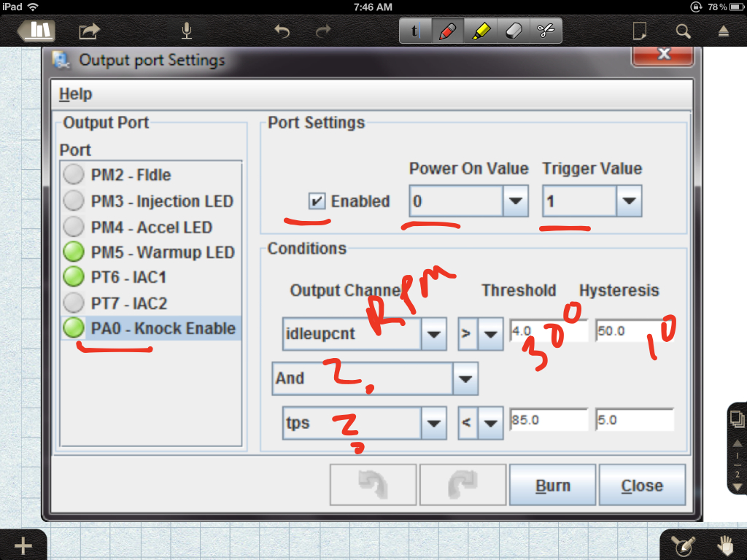
Task: Click the dialog's disabled redo arrow button
Action: tap(462, 485)
